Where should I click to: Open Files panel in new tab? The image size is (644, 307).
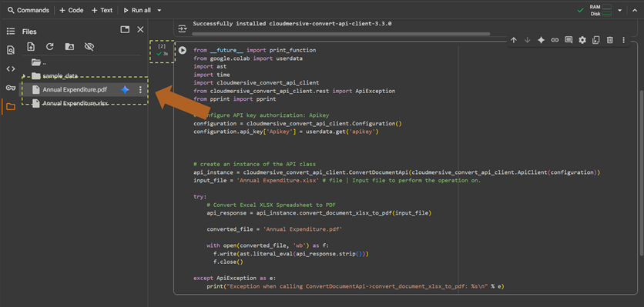(x=125, y=29)
